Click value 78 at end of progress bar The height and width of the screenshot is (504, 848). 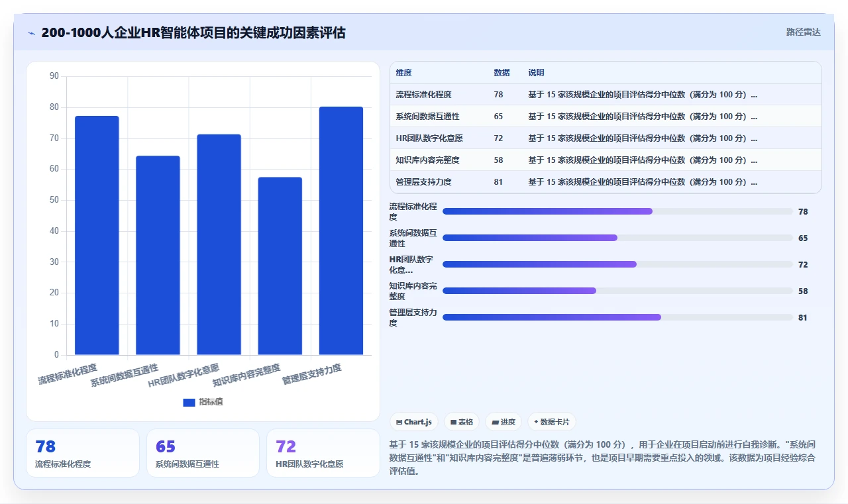click(x=803, y=212)
